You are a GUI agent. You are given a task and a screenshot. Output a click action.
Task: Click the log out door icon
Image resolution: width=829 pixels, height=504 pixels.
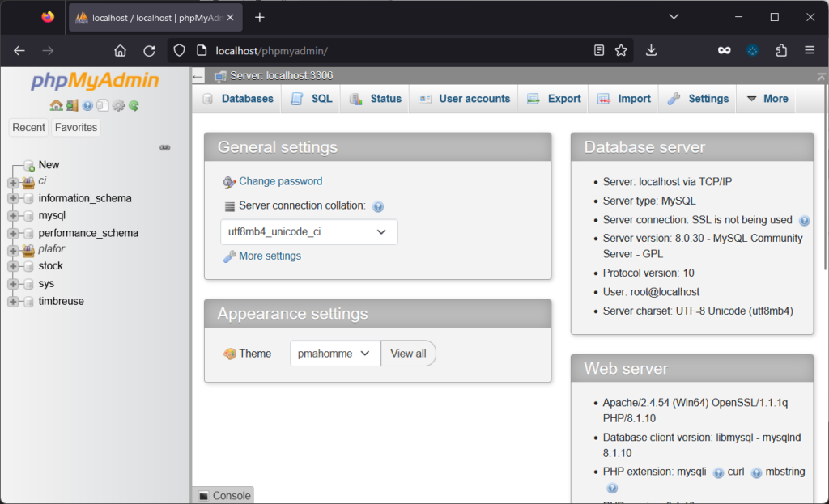[x=72, y=105]
